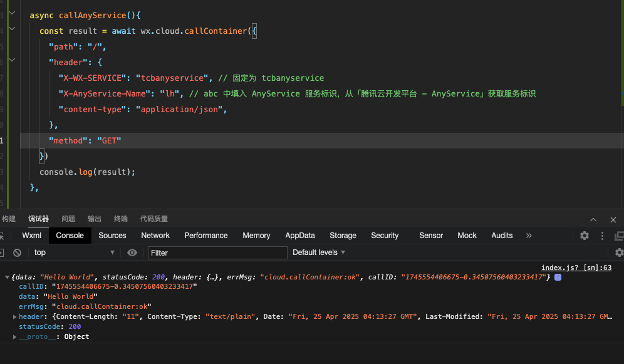This screenshot has width=624, height=364.
Task: Open the Mock tab
Action: [467, 236]
